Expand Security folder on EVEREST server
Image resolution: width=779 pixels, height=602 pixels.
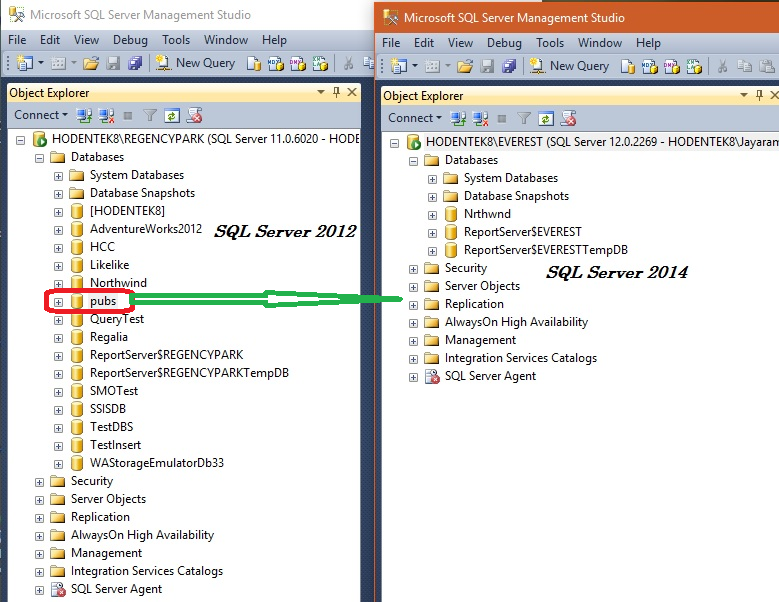click(x=413, y=269)
